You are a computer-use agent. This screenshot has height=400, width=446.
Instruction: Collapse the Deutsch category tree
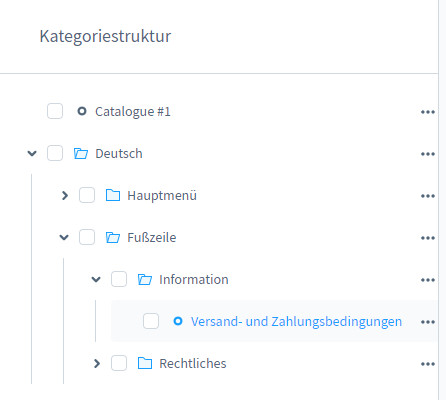pyautogui.click(x=32, y=153)
